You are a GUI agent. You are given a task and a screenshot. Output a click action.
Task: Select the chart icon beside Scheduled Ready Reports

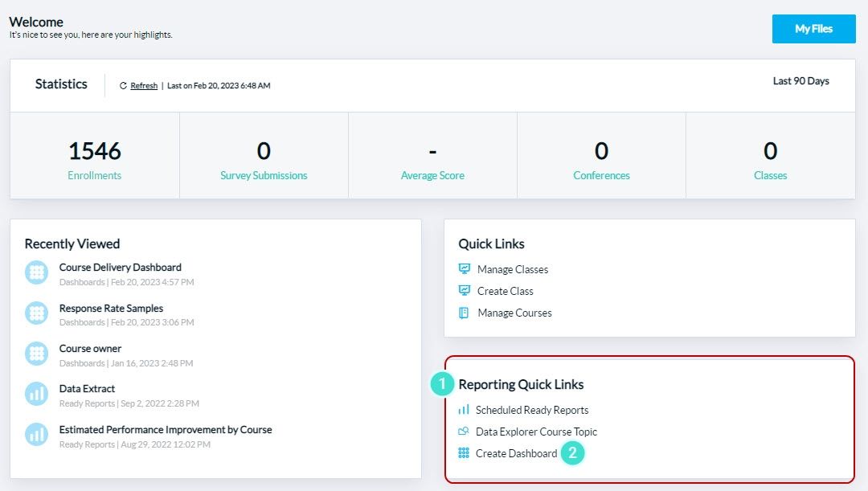point(465,410)
